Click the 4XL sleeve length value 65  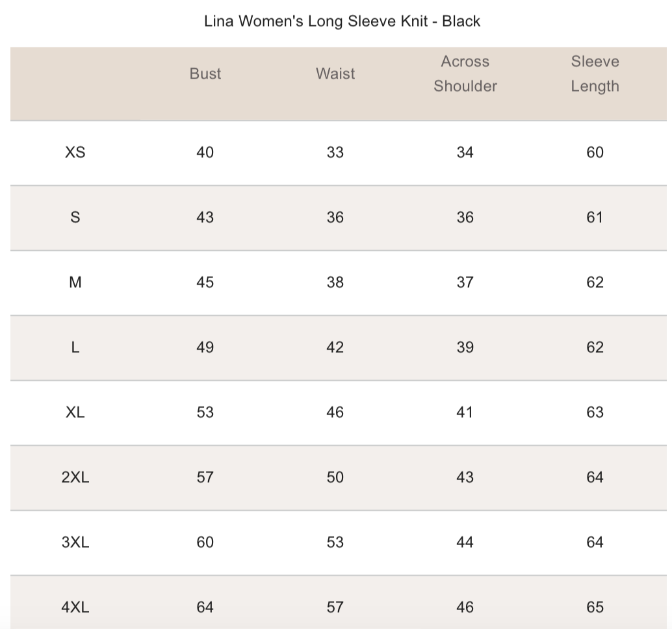pos(595,607)
